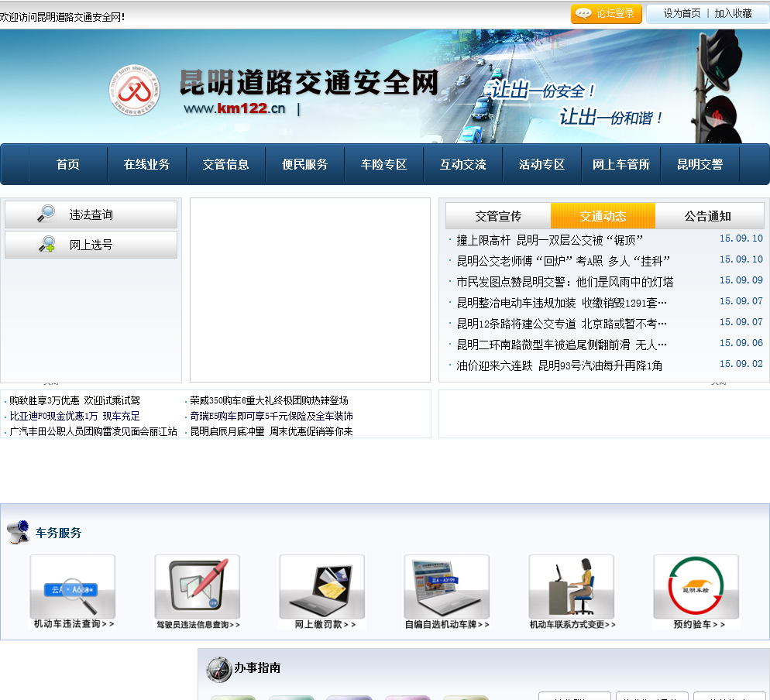Click 自编自选机动车牌>> label
Screen dimensions: 770x700
447,624
